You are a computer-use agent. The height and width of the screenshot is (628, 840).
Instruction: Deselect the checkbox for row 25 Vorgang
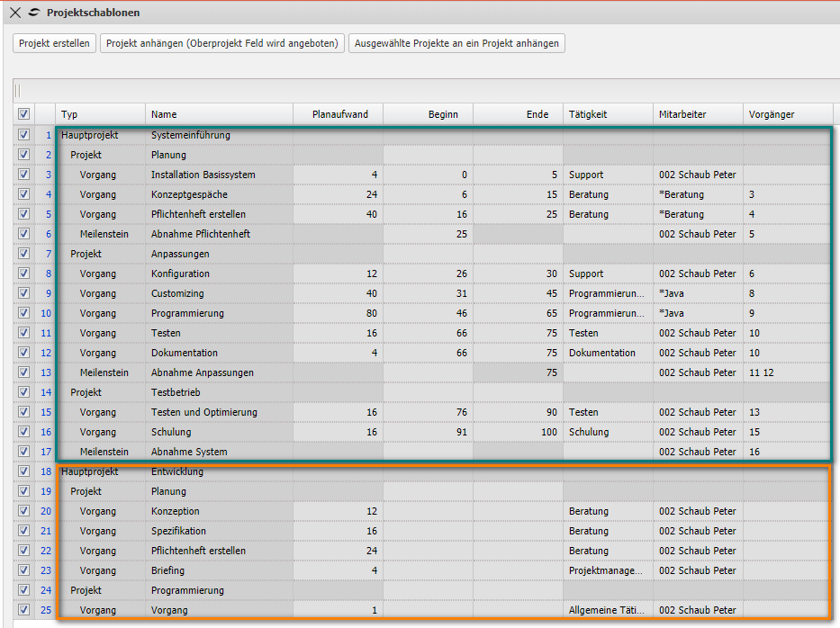tap(24, 610)
